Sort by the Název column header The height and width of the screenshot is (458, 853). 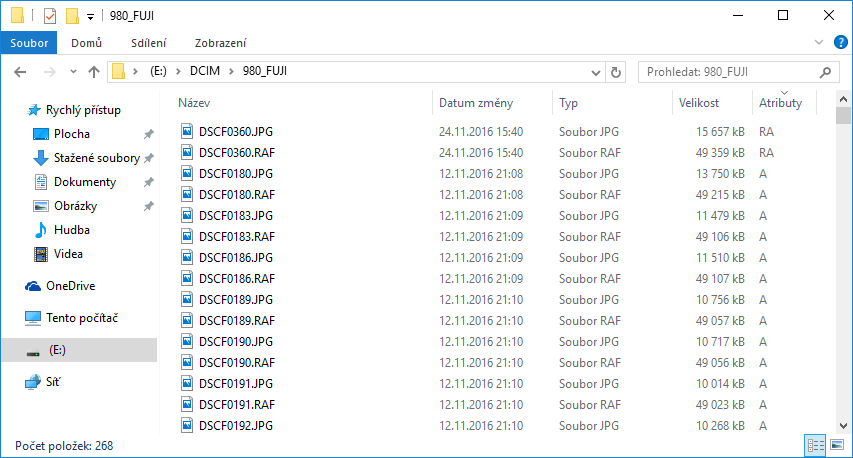click(x=194, y=103)
